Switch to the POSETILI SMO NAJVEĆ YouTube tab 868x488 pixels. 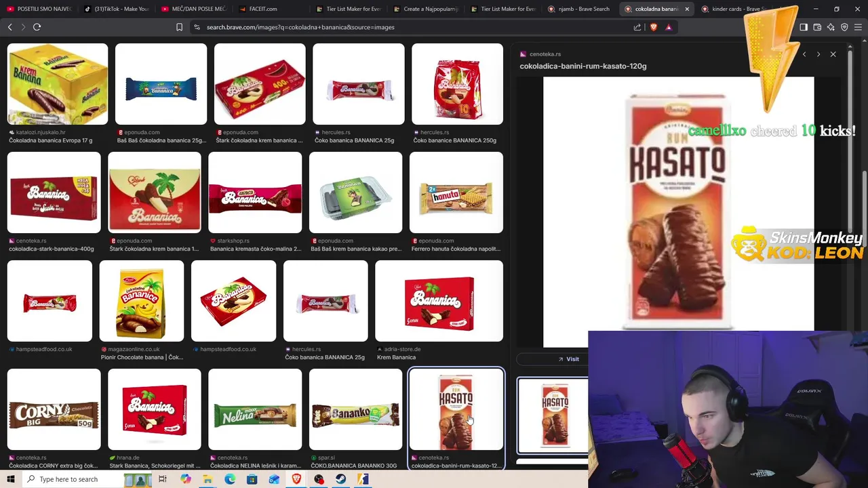click(x=39, y=9)
